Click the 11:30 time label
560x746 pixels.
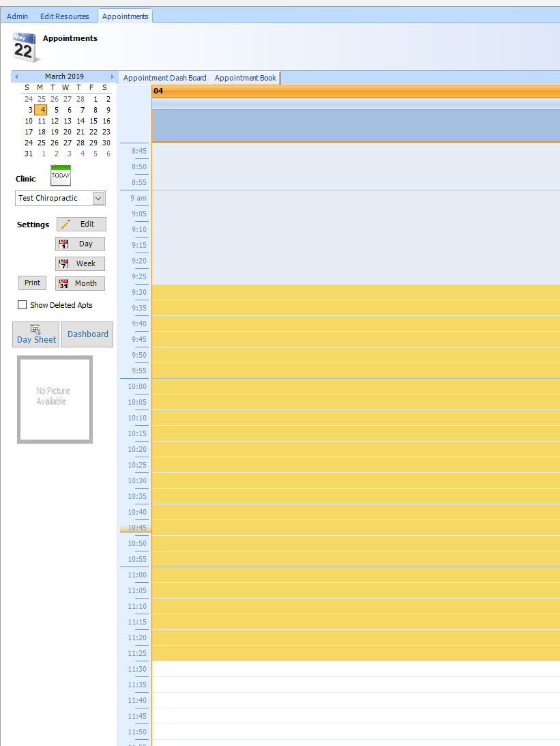coord(137,669)
